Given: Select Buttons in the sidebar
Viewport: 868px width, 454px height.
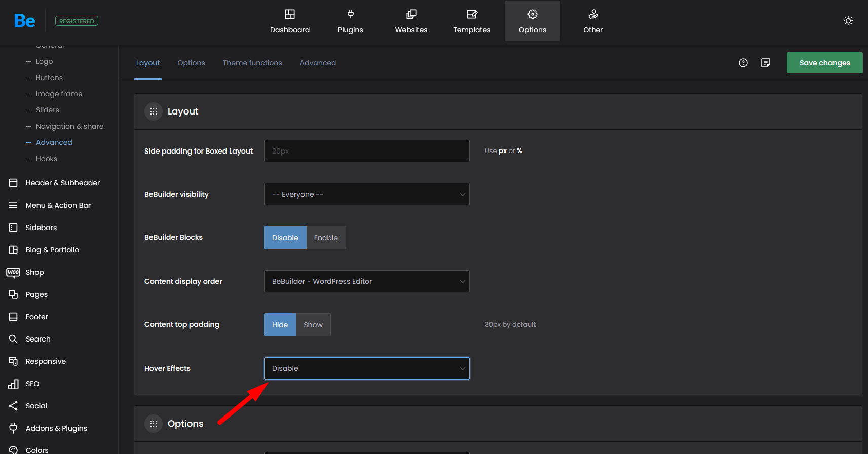Looking at the screenshot, I should [x=49, y=78].
